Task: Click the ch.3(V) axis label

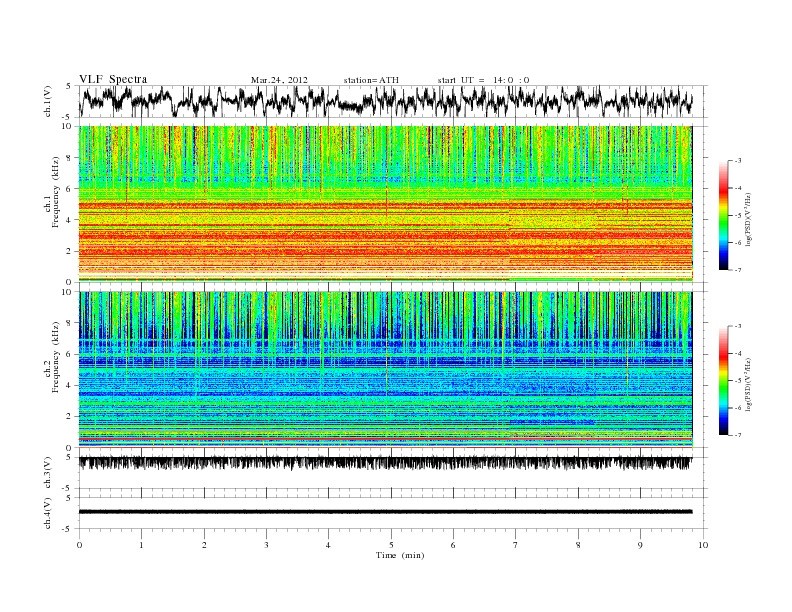Action: pos(48,473)
